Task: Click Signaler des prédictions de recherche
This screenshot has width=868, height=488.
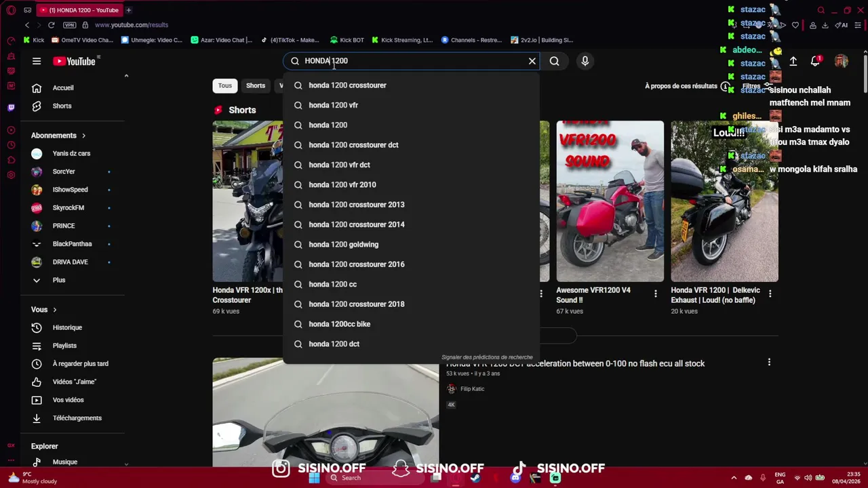Action: click(487, 357)
